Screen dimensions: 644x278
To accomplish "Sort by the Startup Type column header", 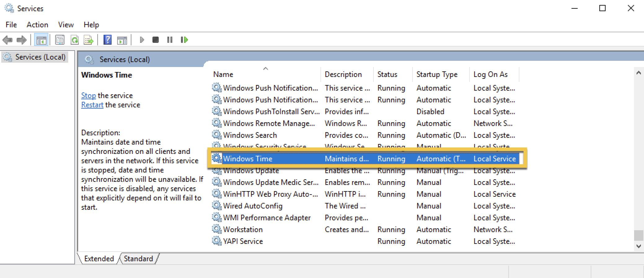I will point(441,74).
